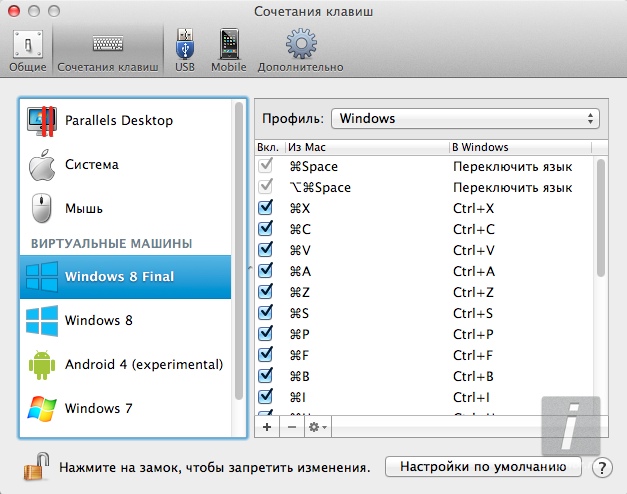
Task: Click the Ctrl+C mapping cell
Action: coord(474,229)
